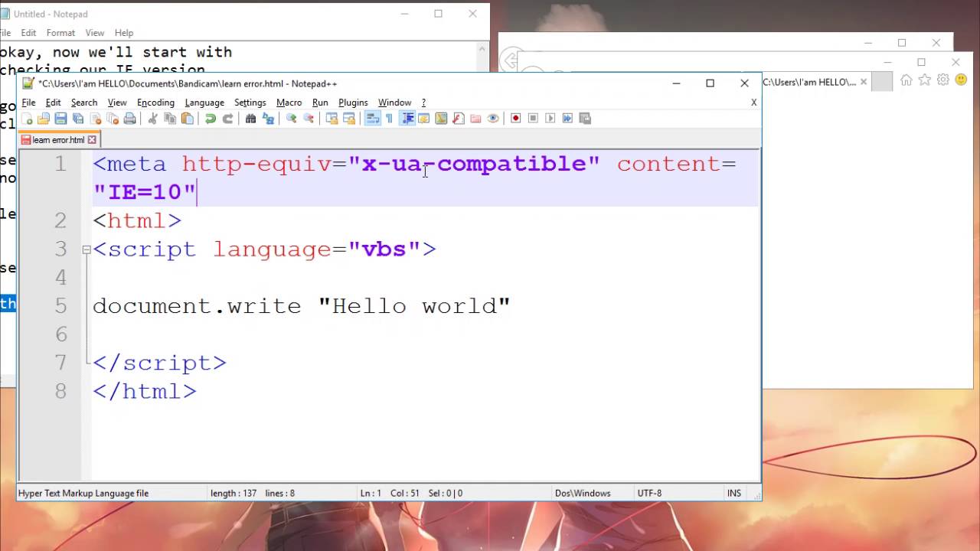980x551 pixels.
Task: Run macro multiple times icon
Action: [567, 119]
